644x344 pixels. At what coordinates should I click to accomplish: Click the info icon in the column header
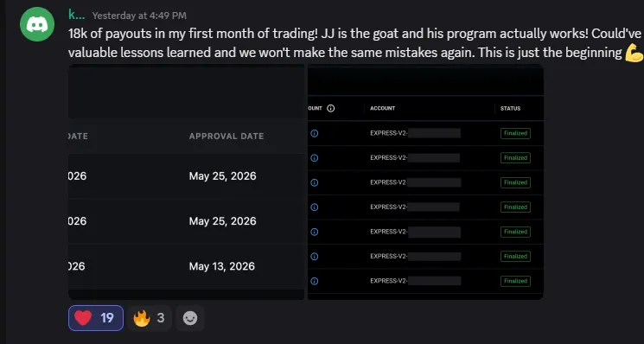tap(330, 108)
